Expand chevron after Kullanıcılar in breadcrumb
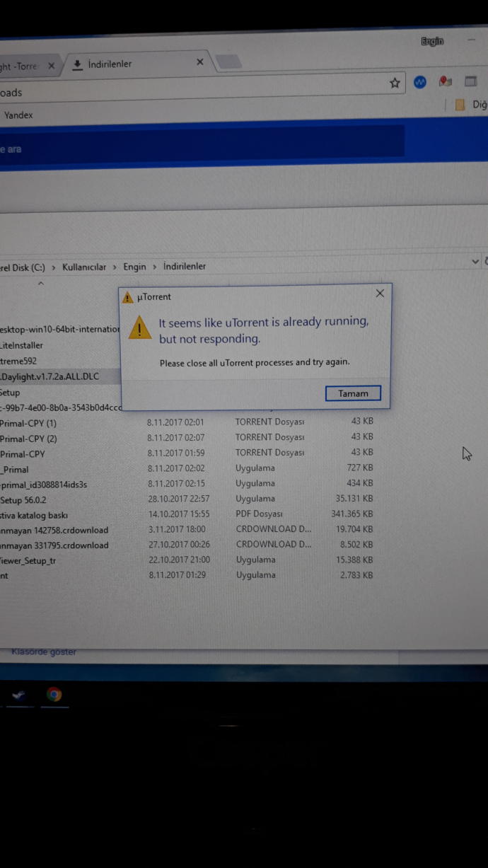 [115, 267]
